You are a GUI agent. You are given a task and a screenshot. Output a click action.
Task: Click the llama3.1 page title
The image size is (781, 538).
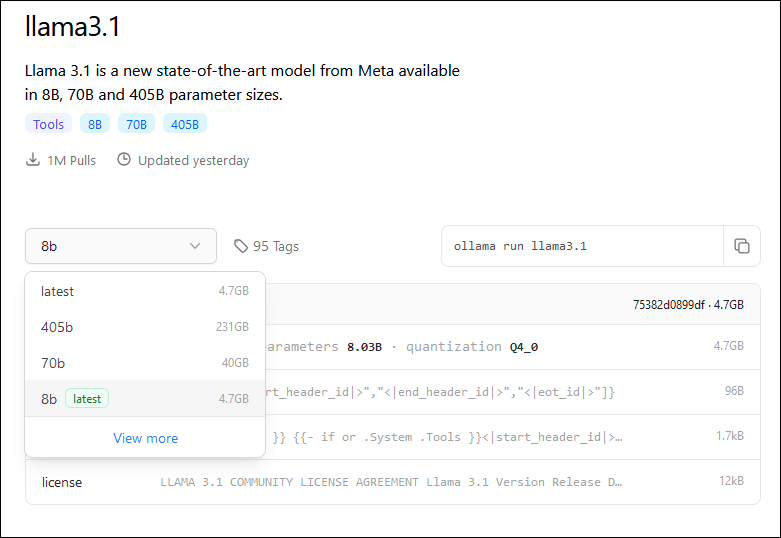click(x=73, y=26)
